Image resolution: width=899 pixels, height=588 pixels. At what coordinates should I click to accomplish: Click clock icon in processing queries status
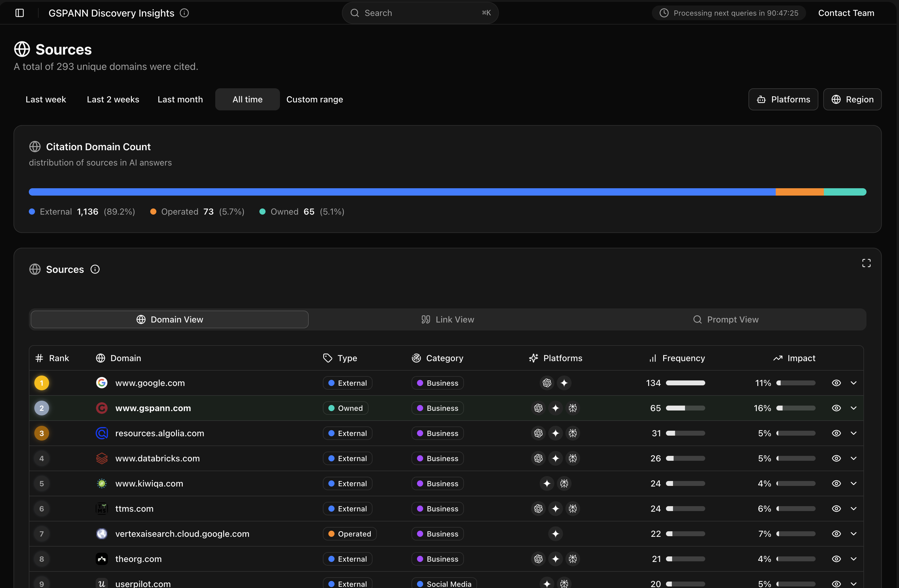664,13
